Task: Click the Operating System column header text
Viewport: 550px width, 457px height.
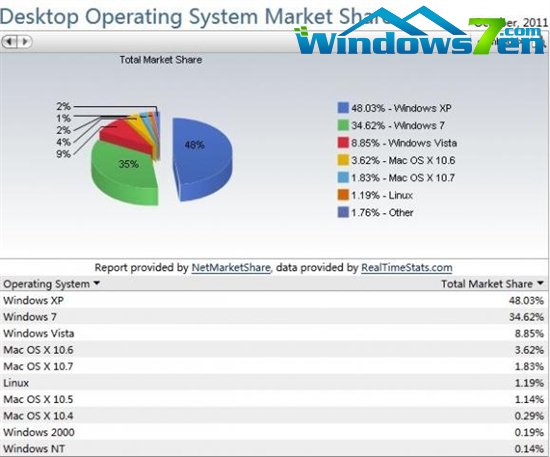Action: point(47,284)
